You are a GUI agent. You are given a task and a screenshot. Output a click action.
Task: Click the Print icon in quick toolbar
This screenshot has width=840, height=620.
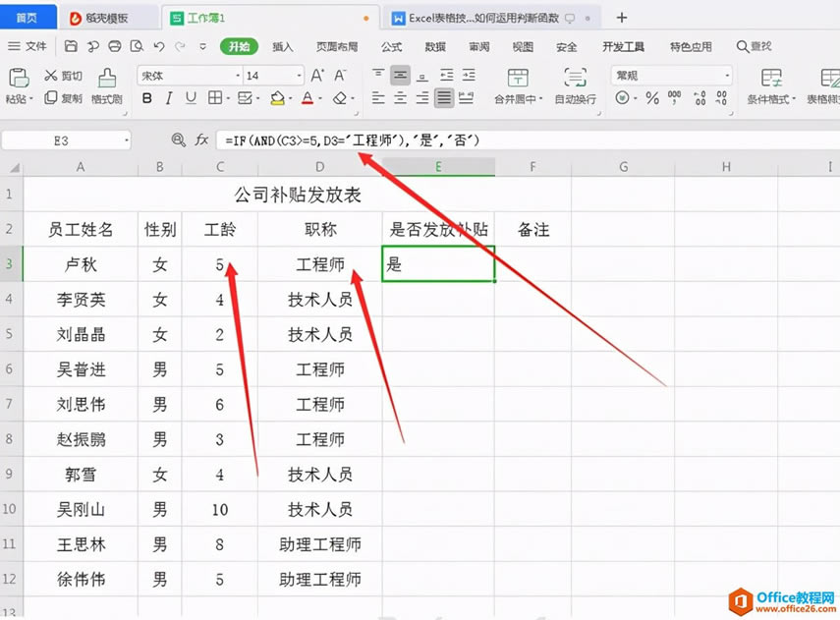point(115,46)
